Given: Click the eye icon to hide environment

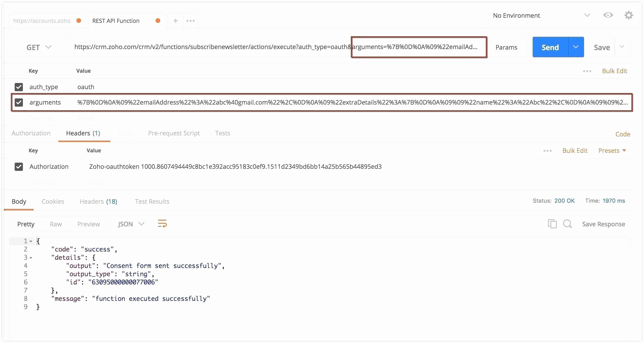Looking at the screenshot, I should click(x=608, y=16).
